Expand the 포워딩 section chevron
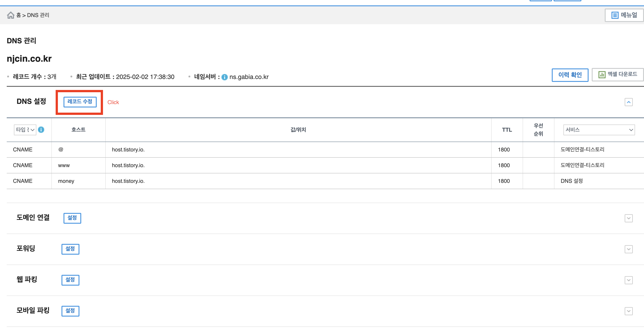Image resolution: width=644 pixels, height=328 pixels. [x=629, y=249]
